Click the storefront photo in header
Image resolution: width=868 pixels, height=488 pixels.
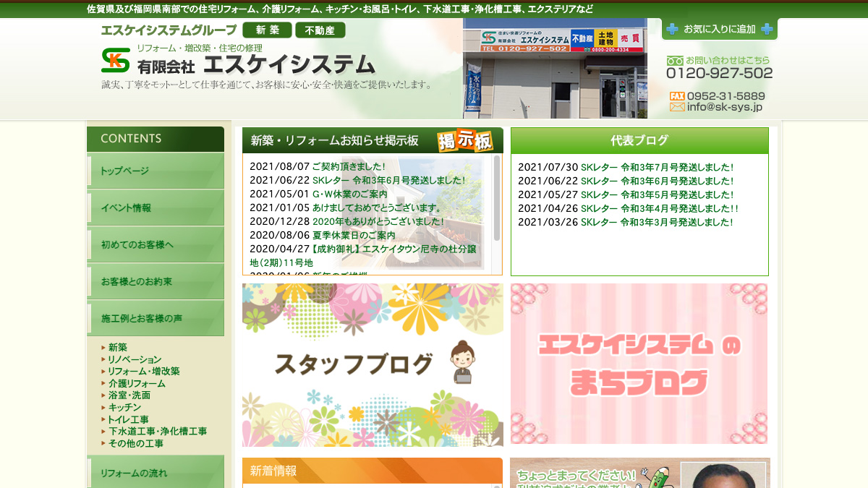[555, 69]
